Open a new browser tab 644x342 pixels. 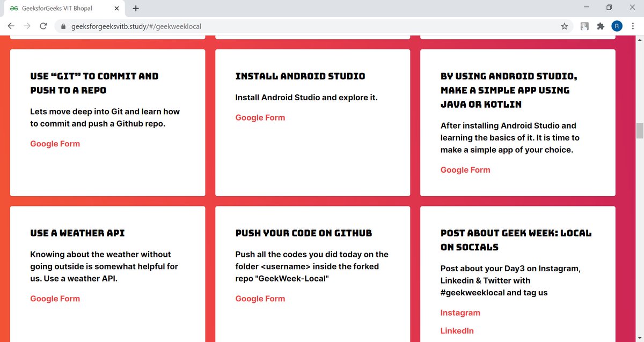(x=136, y=8)
